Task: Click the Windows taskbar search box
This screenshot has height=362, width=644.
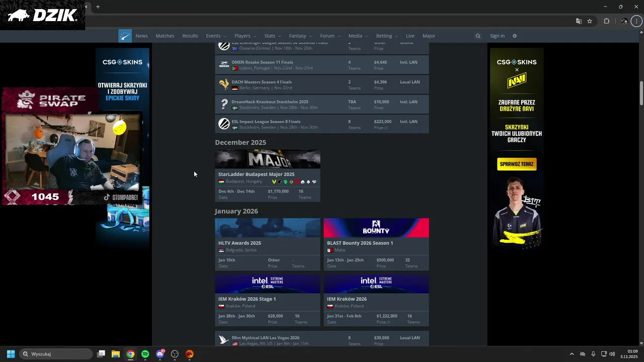Action: [x=56, y=354]
